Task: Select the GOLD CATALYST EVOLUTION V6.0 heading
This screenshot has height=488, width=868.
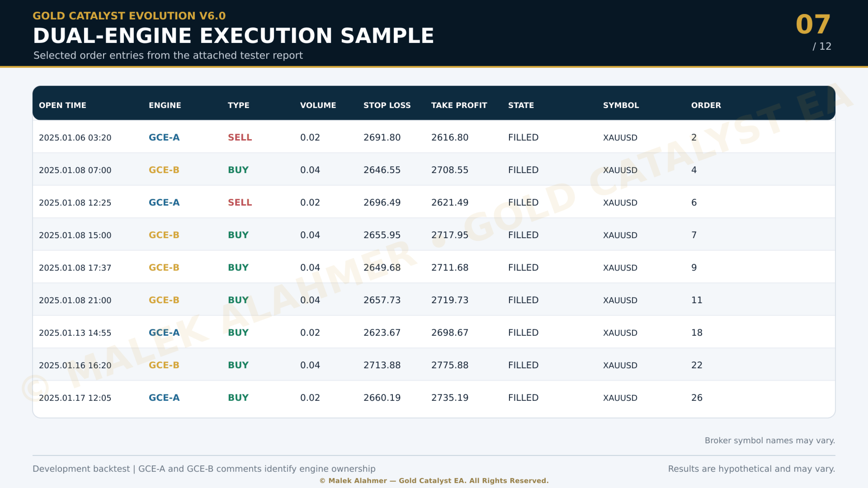Action: pos(129,16)
